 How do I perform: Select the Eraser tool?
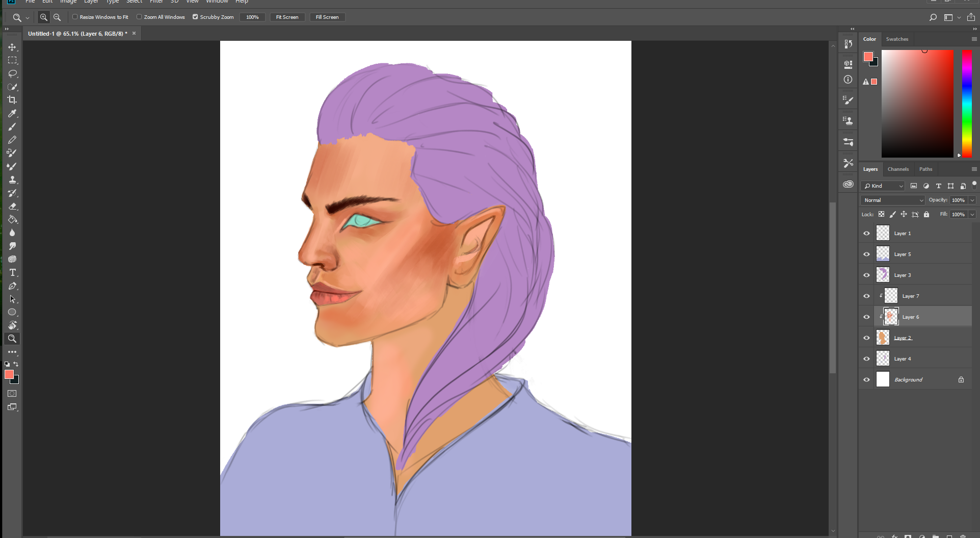click(x=12, y=206)
